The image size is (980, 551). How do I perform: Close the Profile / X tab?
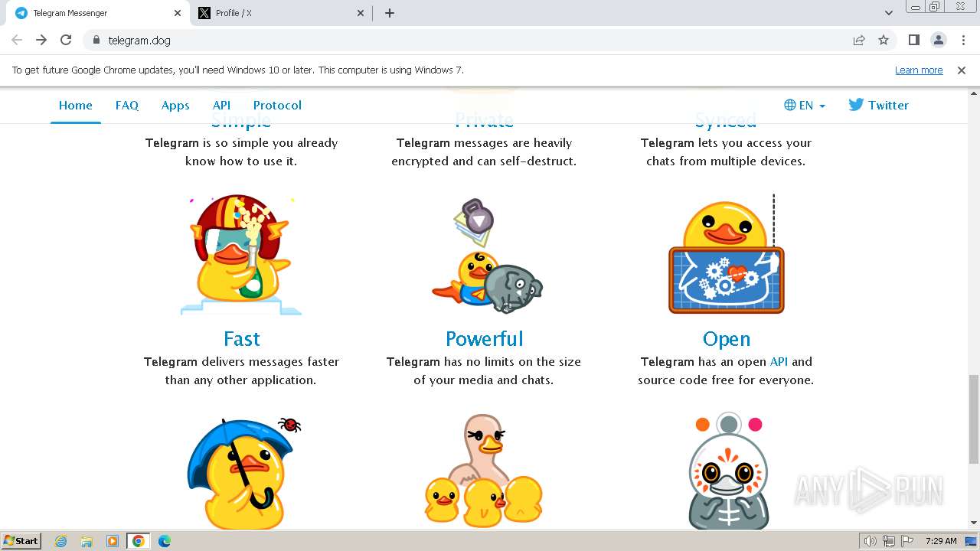361,13
